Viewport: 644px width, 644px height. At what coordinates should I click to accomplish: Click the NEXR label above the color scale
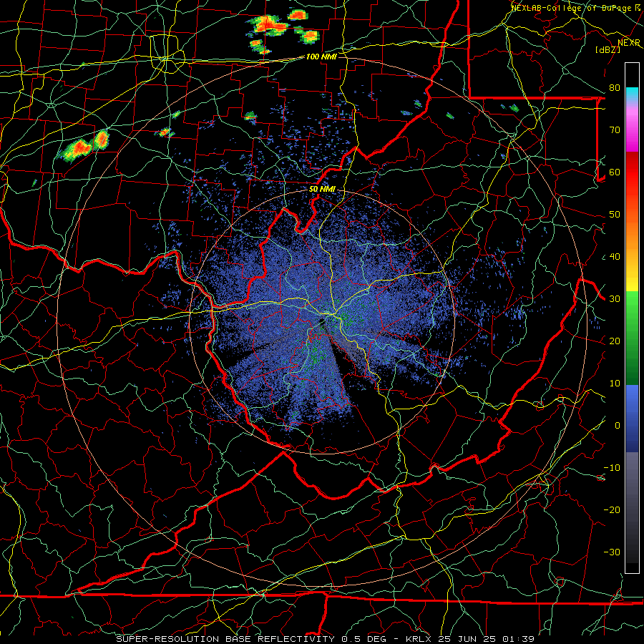tap(629, 43)
